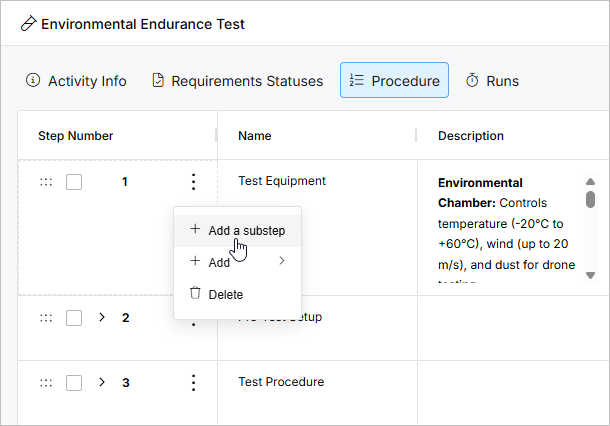Switch to the Activity Info tab

click(x=77, y=81)
